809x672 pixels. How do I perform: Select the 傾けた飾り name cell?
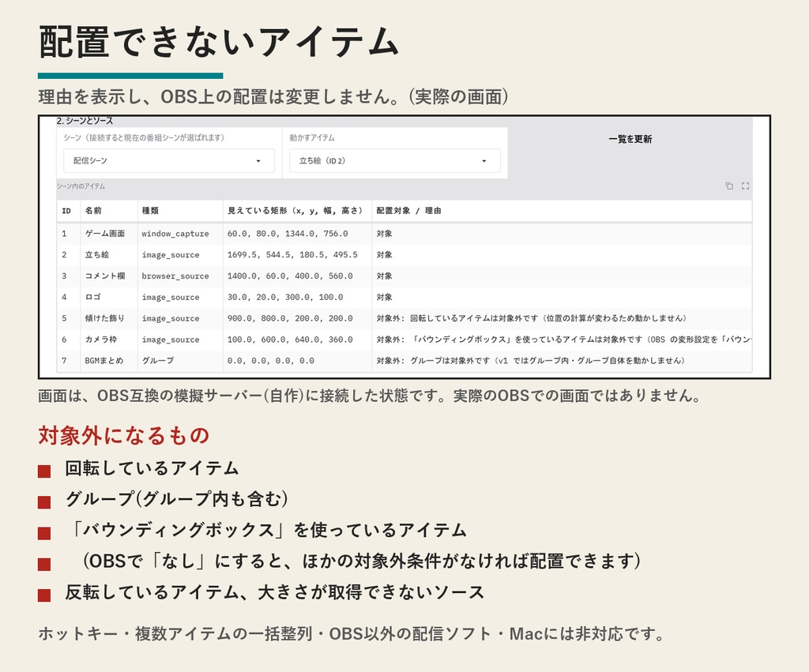click(109, 318)
